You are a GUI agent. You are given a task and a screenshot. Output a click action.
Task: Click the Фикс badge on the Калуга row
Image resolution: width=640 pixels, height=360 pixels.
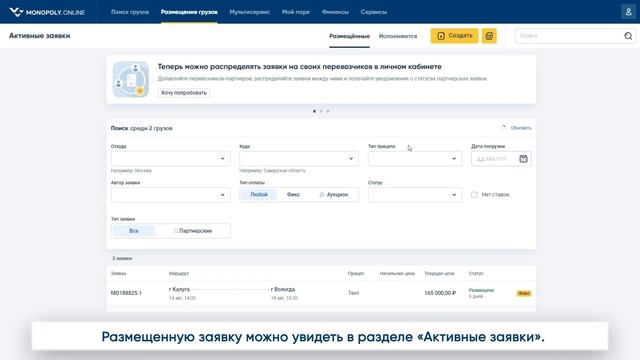click(x=524, y=293)
